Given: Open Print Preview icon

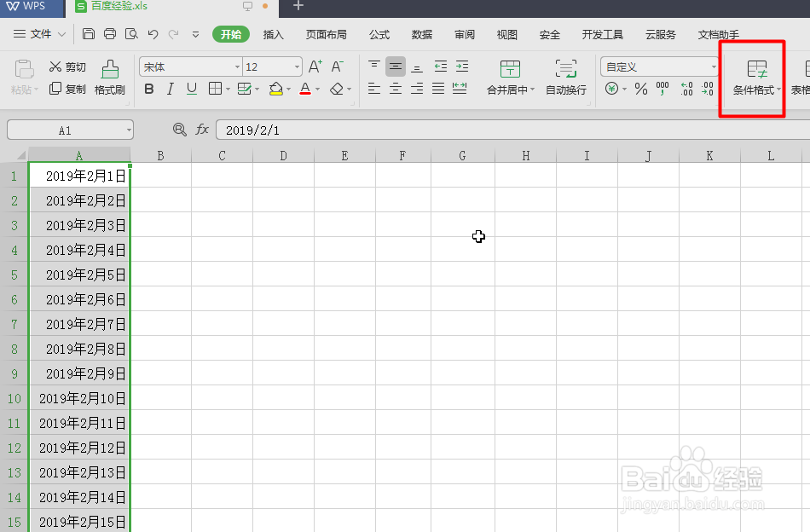Looking at the screenshot, I should (131, 34).
